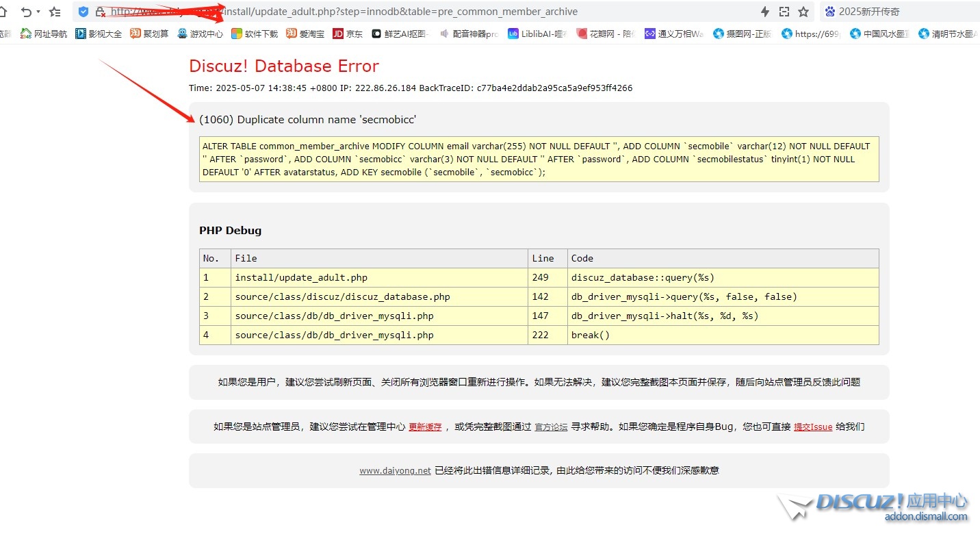The width and height of the screenshot is (980, 534).
Task: Click the insecure connection lock icon
Action: (101, 12)
